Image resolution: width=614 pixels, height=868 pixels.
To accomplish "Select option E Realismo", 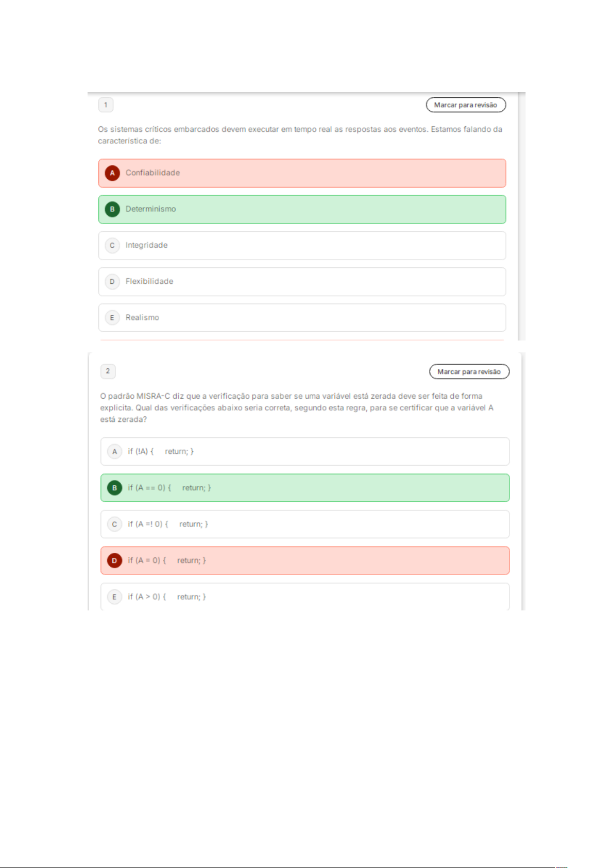I will [x=302, y=317].
